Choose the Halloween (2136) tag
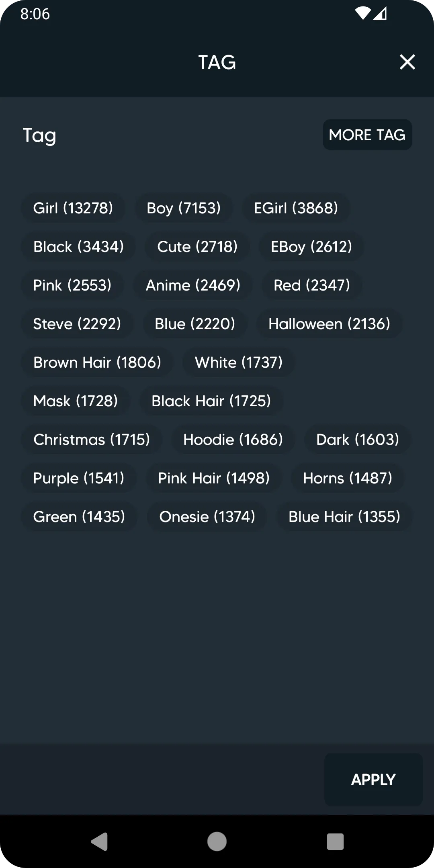434x868 pixels. point(330,324)
